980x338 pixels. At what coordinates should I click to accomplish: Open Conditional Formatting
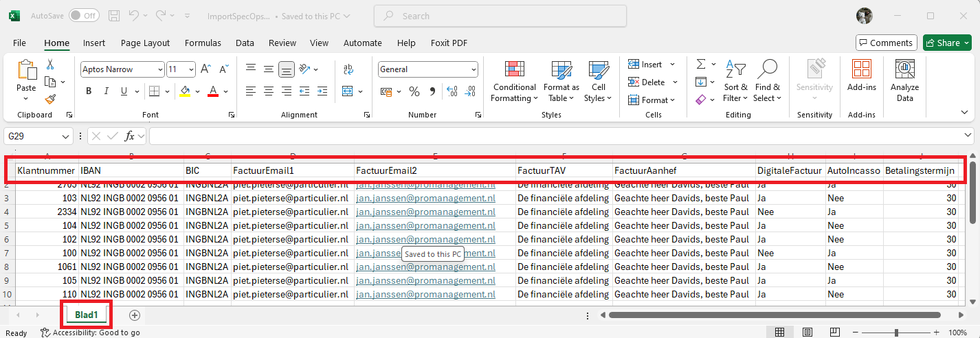513,81
